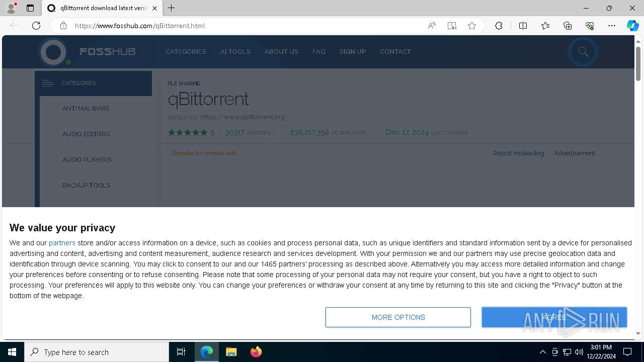Open the FILE SHARING category link

coord(184,83)
